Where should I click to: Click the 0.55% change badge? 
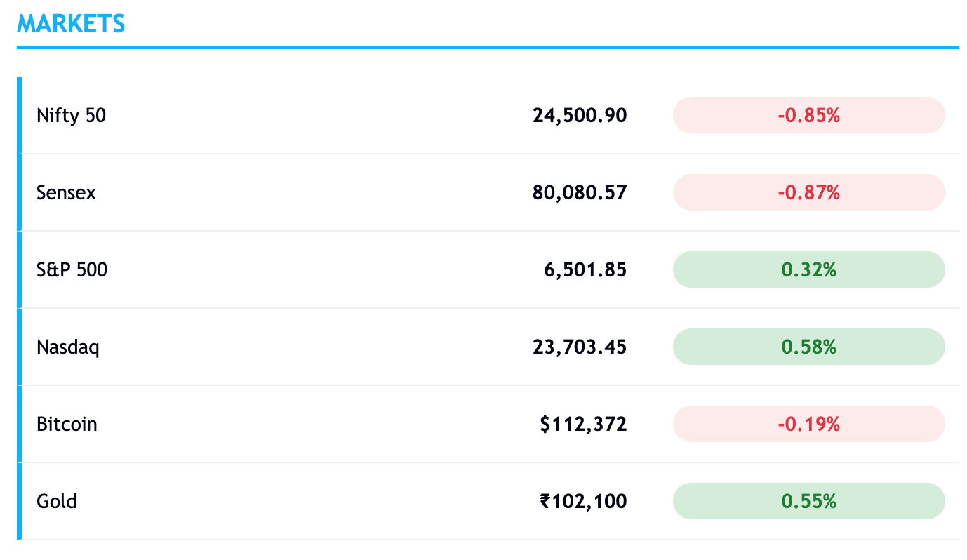point(809,501)
